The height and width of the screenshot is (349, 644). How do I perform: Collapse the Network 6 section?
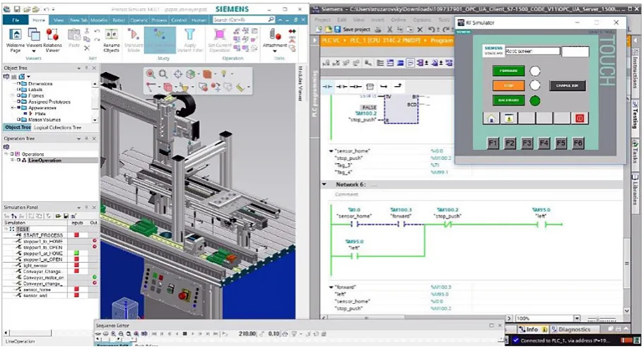[x=324, y=184]
